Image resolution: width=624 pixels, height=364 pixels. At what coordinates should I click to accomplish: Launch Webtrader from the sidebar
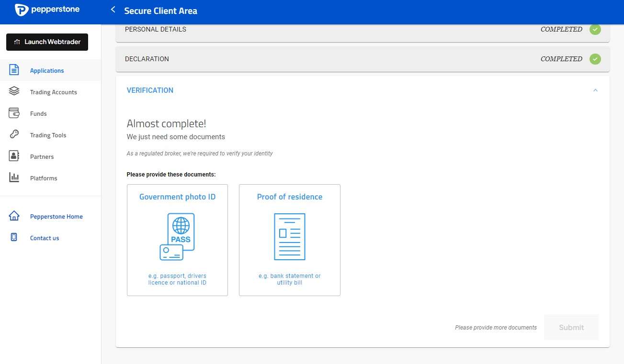point(47,42)
